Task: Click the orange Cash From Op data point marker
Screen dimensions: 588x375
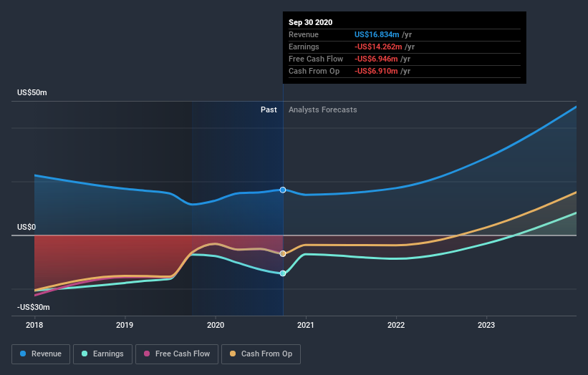Action: (283, 253)
